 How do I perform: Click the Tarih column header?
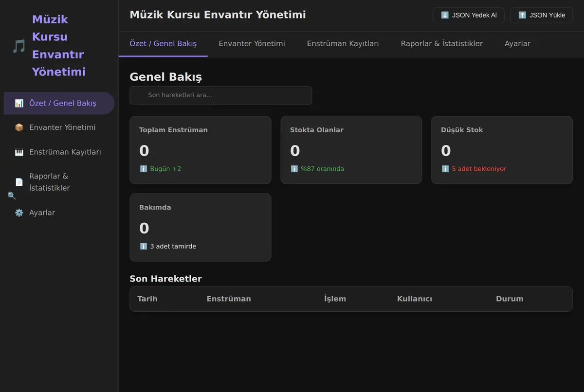147,299
